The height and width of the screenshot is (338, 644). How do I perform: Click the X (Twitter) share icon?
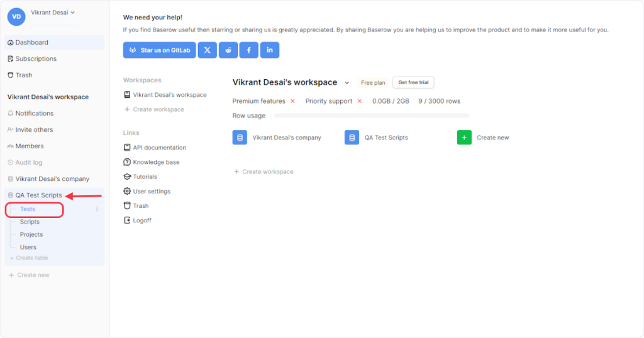click(207, 50)
